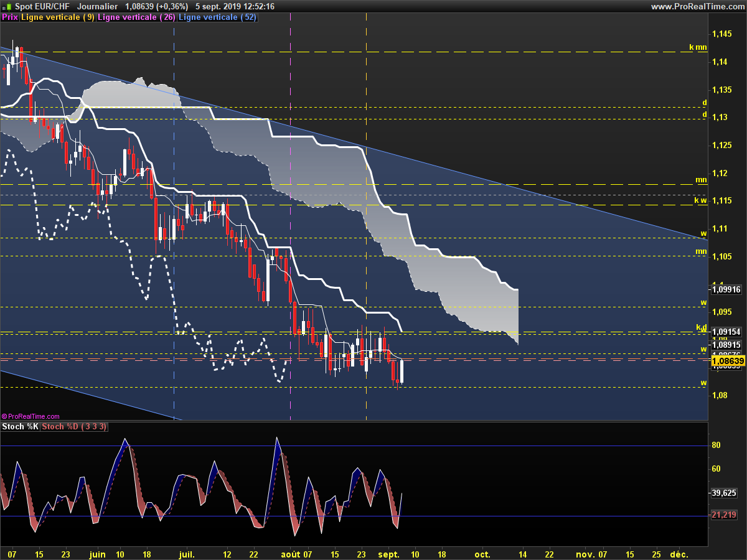The height and width of the screenshot is (560, 747).
Task: Click the blue 80 overbought line in stochastic panel
Action: click(354, 446)
